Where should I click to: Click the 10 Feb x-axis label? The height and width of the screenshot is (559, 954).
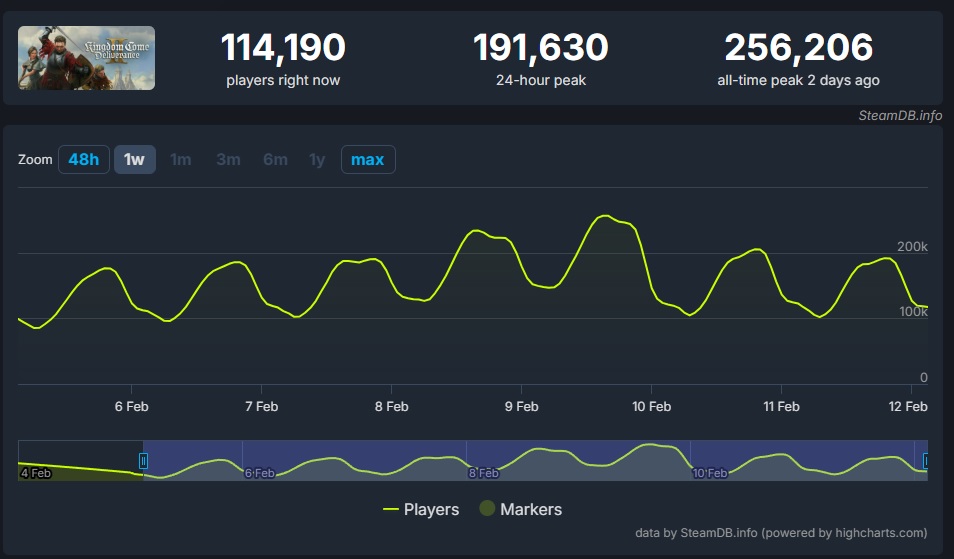(x=652, y=406)
